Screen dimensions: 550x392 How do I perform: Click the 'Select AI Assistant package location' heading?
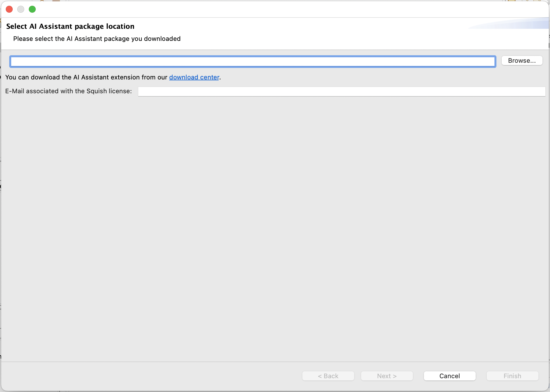pyautogui.click(x=70, y=26)
